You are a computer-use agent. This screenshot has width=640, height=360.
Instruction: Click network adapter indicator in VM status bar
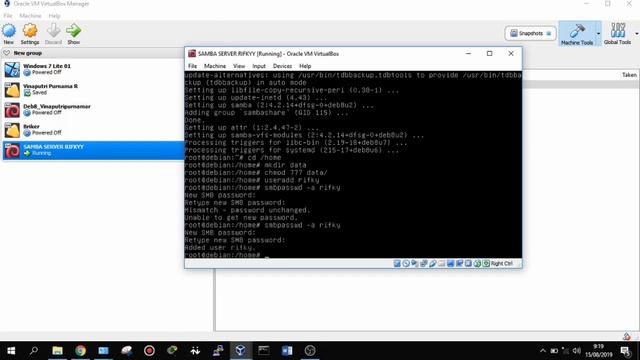pyautogui.click(x=424, y=264)
